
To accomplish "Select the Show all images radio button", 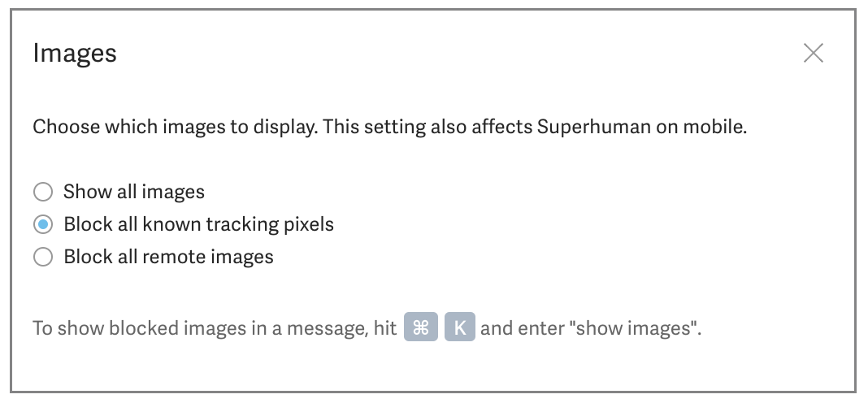I will pyautogui.click(x=43, y=193).
